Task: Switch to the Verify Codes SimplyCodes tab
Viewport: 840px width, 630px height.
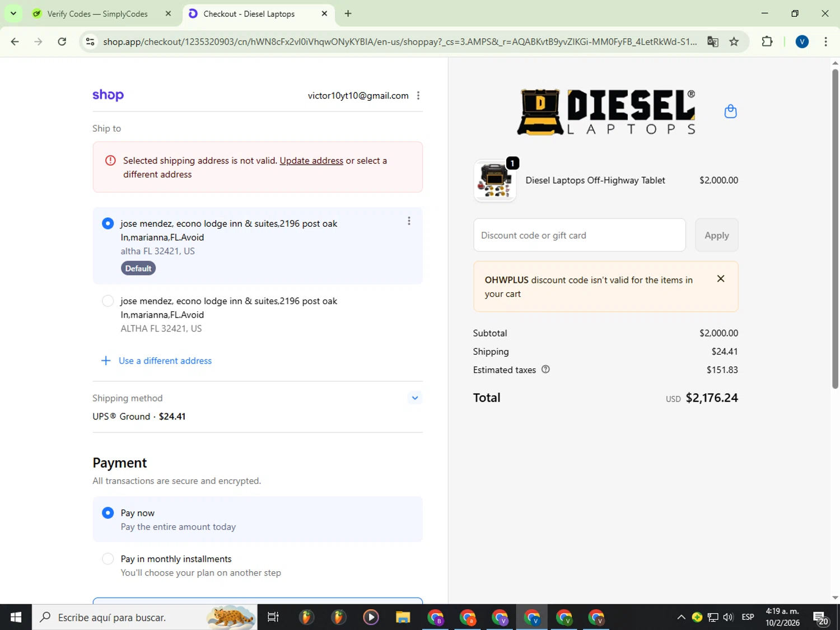Action: click(97, 14)
